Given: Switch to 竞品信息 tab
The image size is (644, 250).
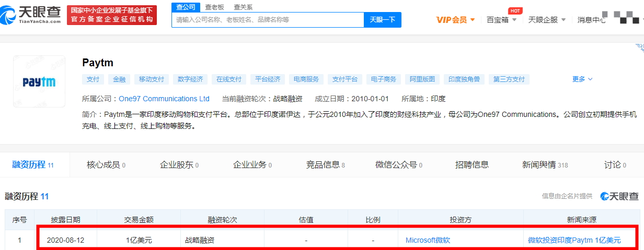Looking at the screenshot, I should [x=326, y=165].
